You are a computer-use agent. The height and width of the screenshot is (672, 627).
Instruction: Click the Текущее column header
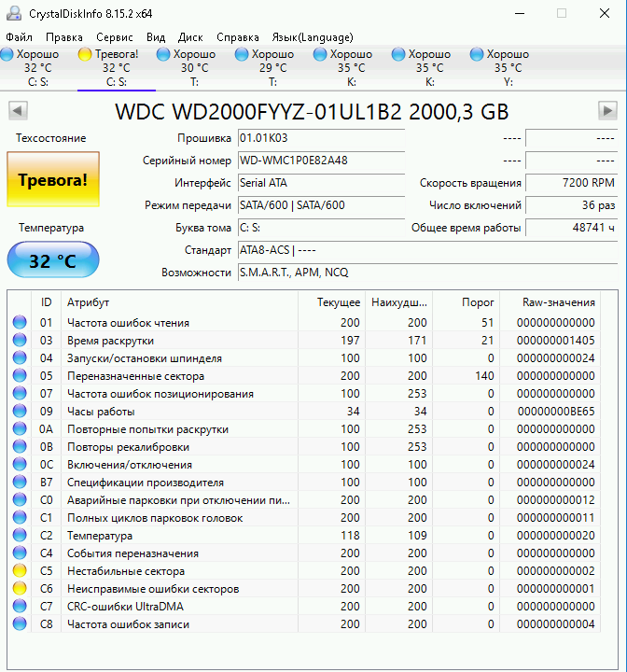(x=332, y=302)
